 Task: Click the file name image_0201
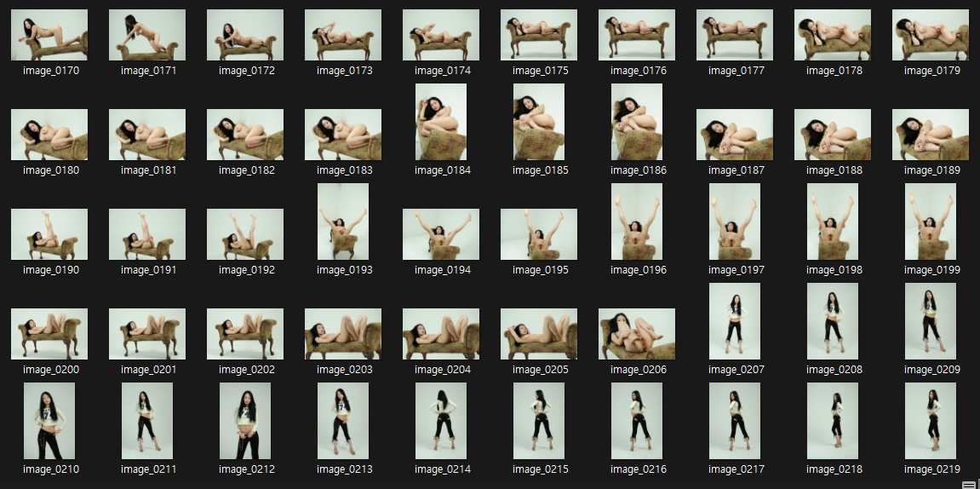pos(149,370)
